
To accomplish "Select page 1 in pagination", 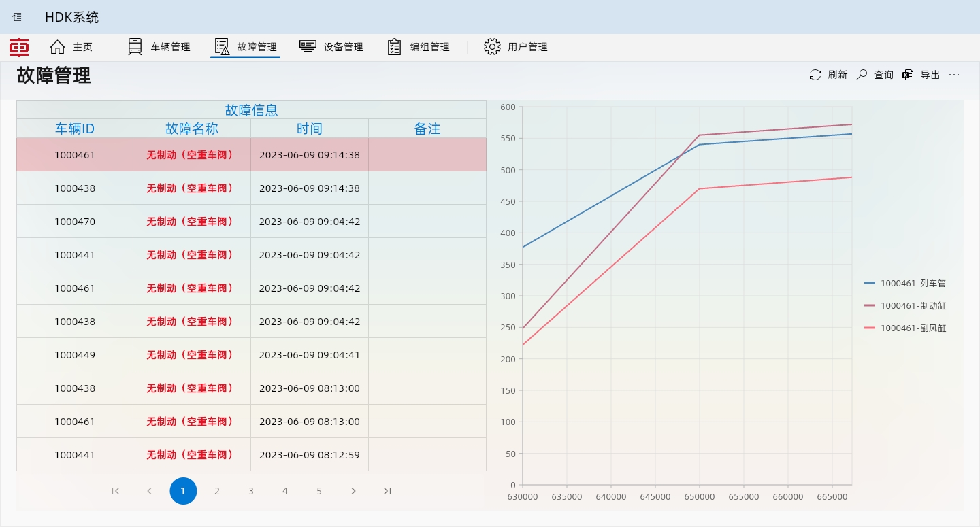I will click(183, 491).
